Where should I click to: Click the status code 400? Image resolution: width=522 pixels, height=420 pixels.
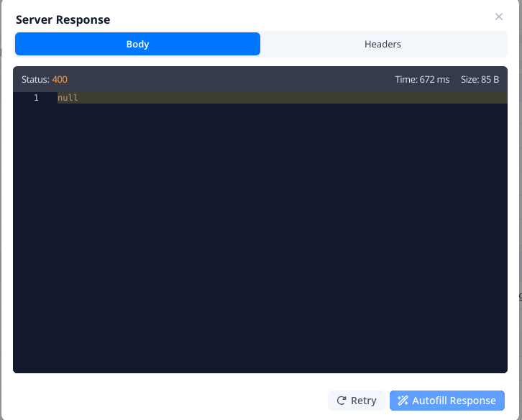tap(60, 79)
